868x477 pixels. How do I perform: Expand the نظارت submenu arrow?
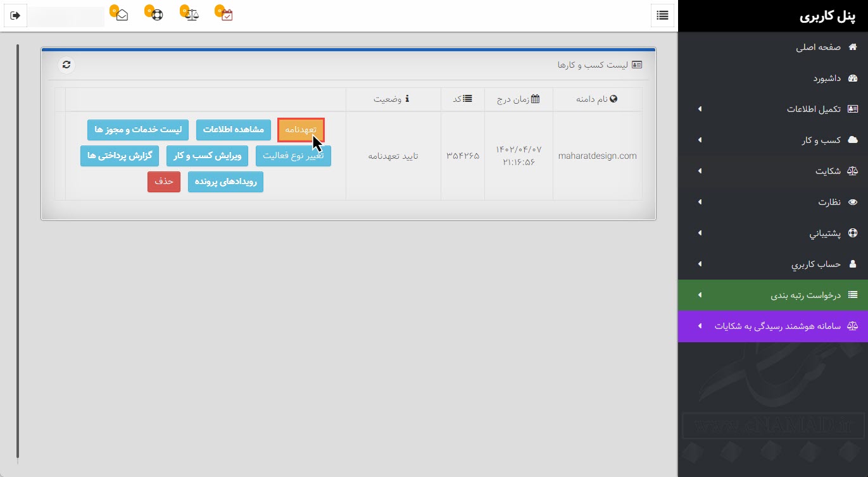(x=700, y=202)
